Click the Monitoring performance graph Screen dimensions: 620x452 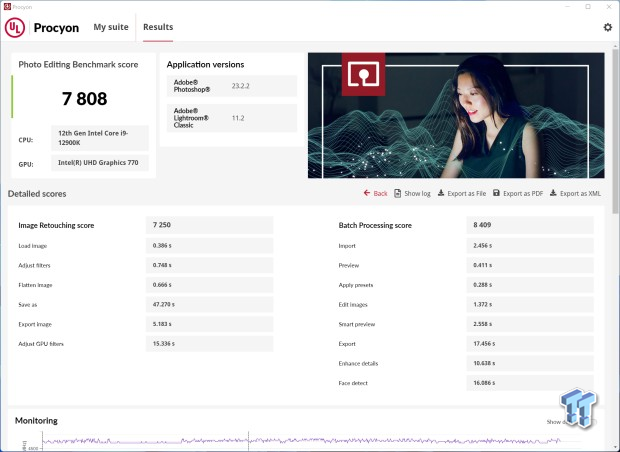pos(300,440)
